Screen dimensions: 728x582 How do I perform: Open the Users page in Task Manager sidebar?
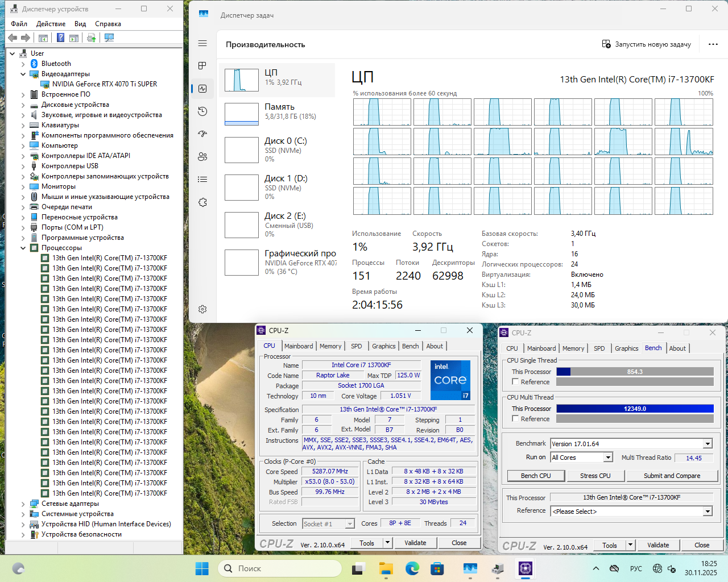pyautogui.click(x=202, y=157)
